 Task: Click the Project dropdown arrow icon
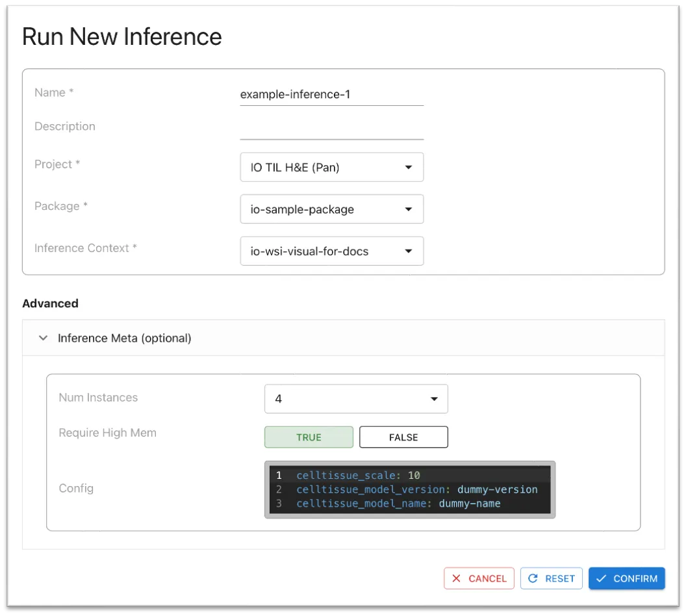pyautogui.click(x=409, y=168)
